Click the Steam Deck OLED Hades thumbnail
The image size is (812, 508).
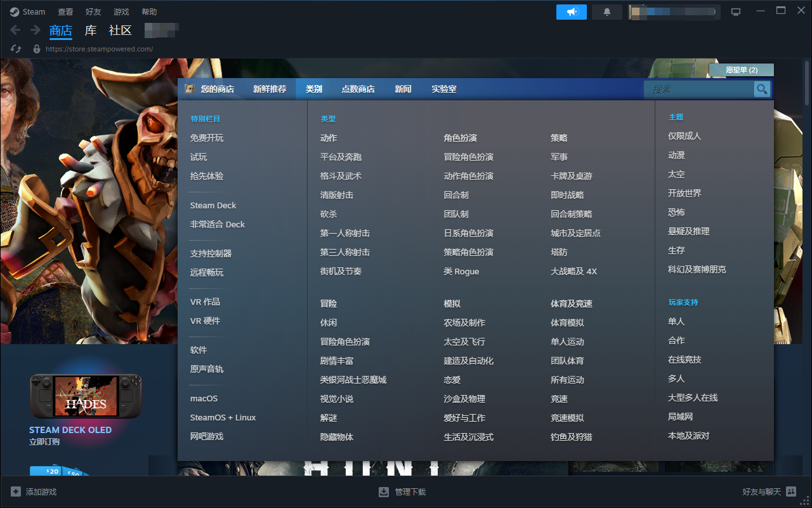[x=86, y=397]
